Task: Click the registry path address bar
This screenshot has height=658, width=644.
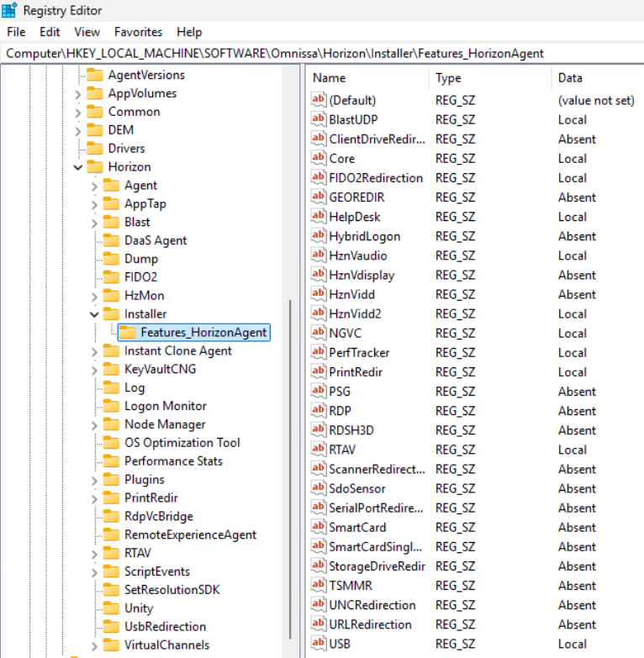Action: (x=322, y=53)
